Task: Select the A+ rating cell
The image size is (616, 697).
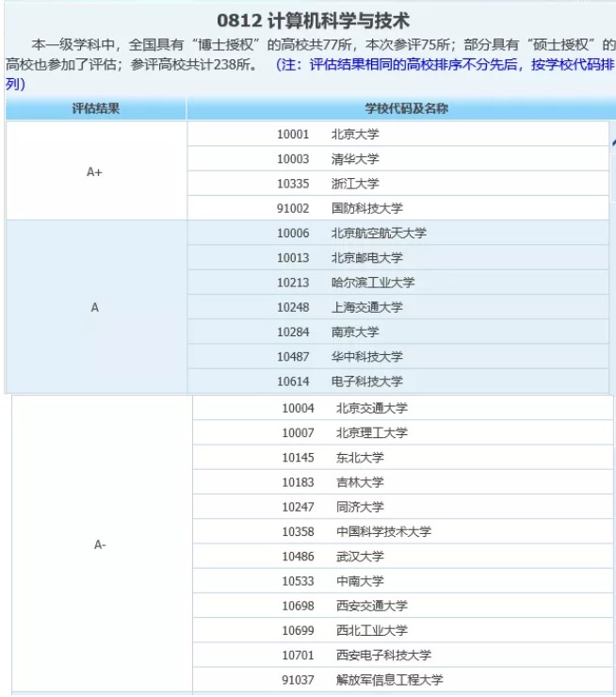Action: [x=94, y=171]
